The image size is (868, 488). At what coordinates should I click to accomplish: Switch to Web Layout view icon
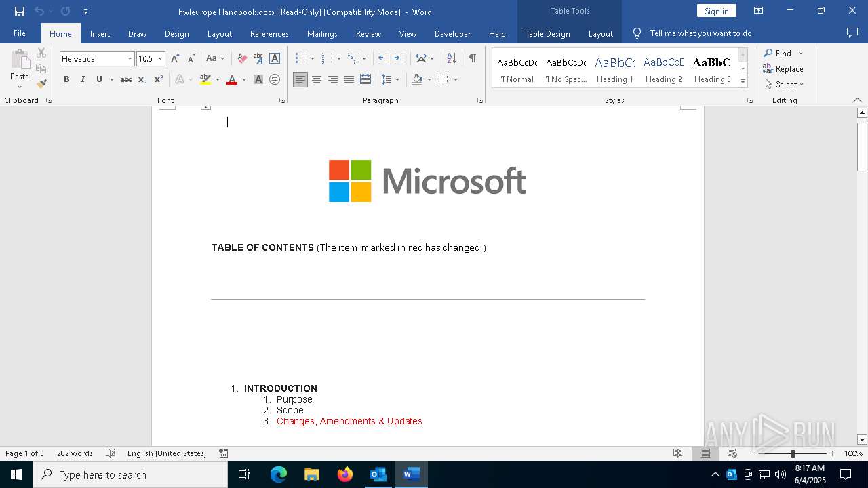(x=732, y=453)
